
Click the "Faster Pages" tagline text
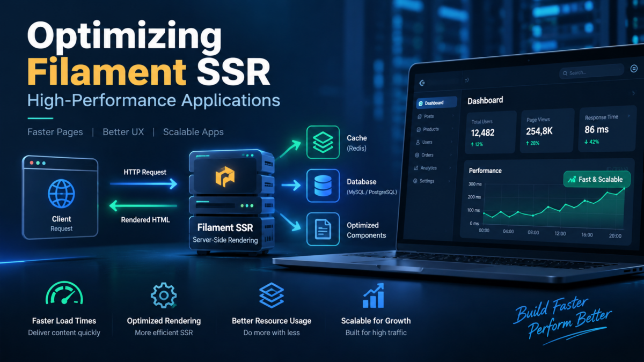tap(55, 132)
